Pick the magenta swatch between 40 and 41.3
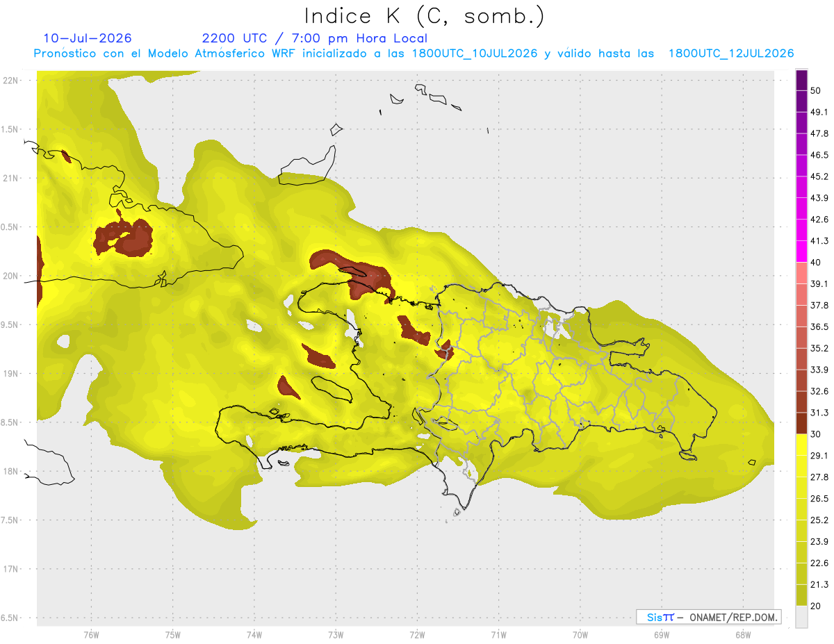834x644 pixels. coord(801,251)
